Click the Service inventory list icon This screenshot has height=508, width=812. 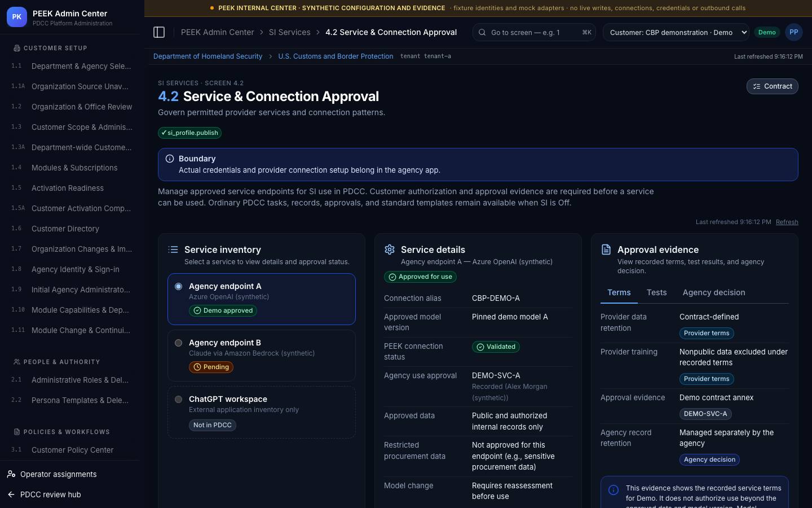(x=173, y=249)
